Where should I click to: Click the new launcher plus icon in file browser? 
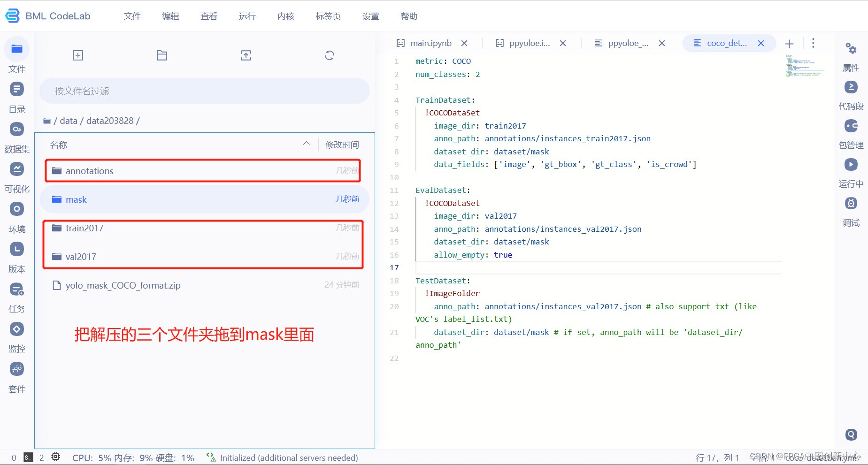click(x=78, y=55)
